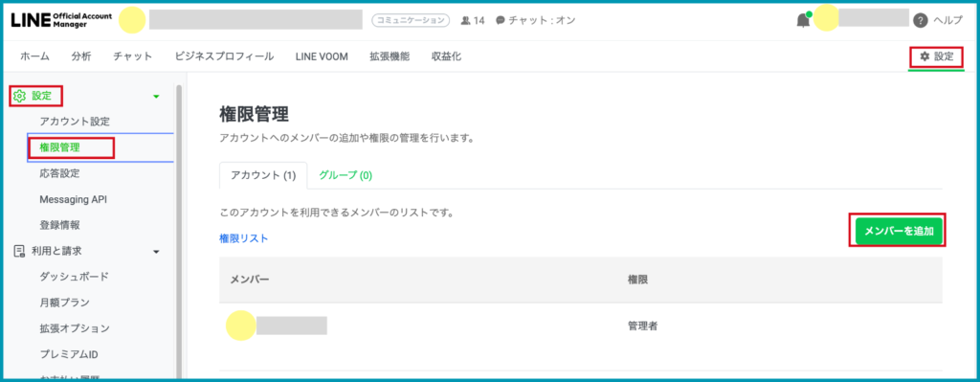Open the ビジネスプロフィール tab
The width and height of the screenshot is (980, 382).
pos(224,56)
